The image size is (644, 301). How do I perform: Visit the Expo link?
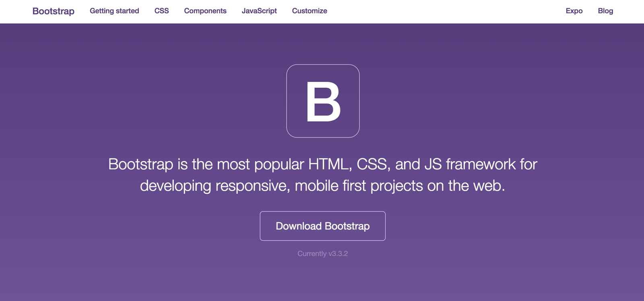[574, 11]
